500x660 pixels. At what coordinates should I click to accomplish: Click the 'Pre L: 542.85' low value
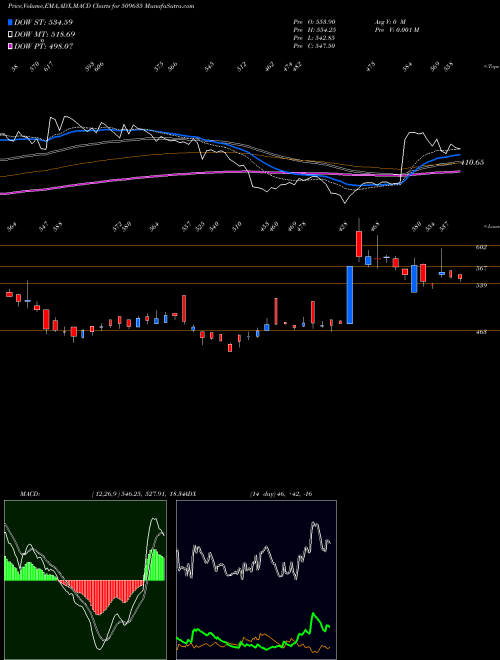pyautogui.click(x=314, y=37)
